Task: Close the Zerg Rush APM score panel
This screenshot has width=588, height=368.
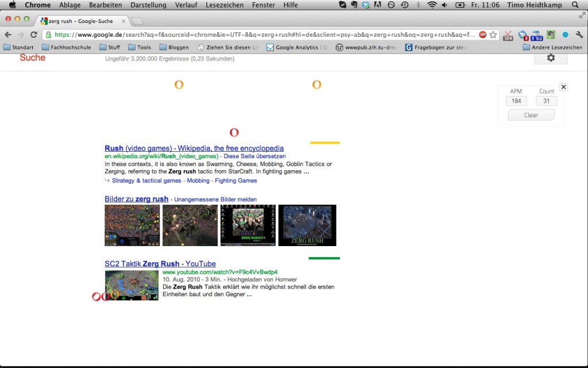Action: (x=563, y=87)
